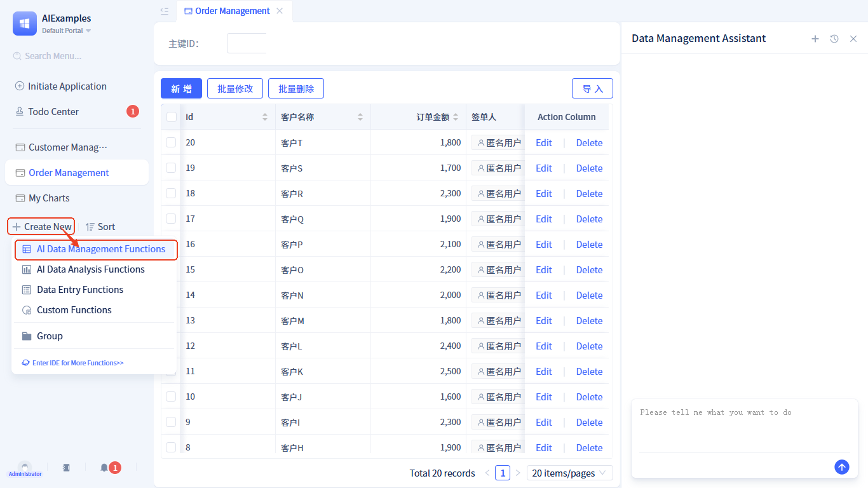Click Total 20 records text
The image size is (868, 488).
click(442, 473)
